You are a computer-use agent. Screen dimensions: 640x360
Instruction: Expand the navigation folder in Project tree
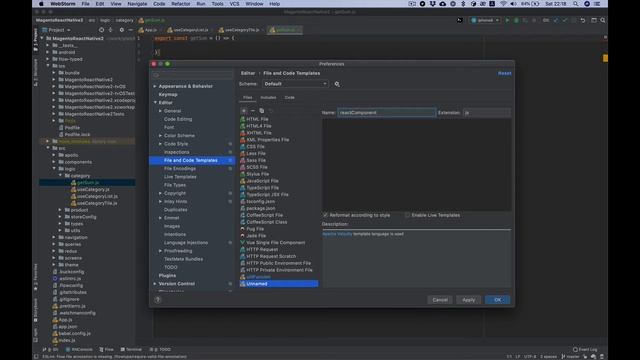click(54, 237)
